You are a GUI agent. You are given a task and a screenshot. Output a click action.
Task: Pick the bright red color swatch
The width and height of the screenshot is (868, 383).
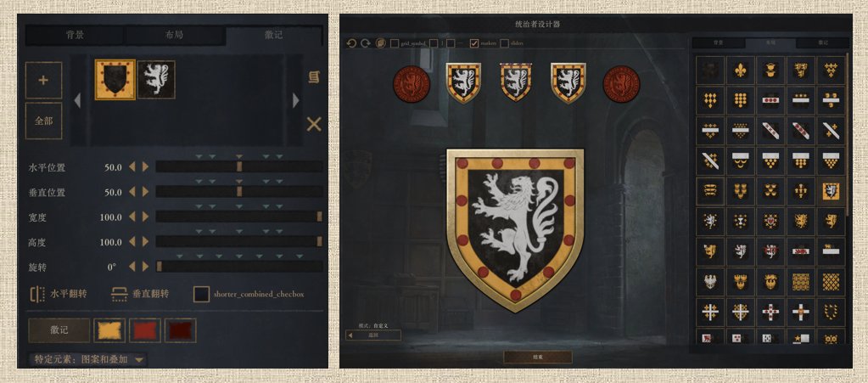click(x=145, y=330)
